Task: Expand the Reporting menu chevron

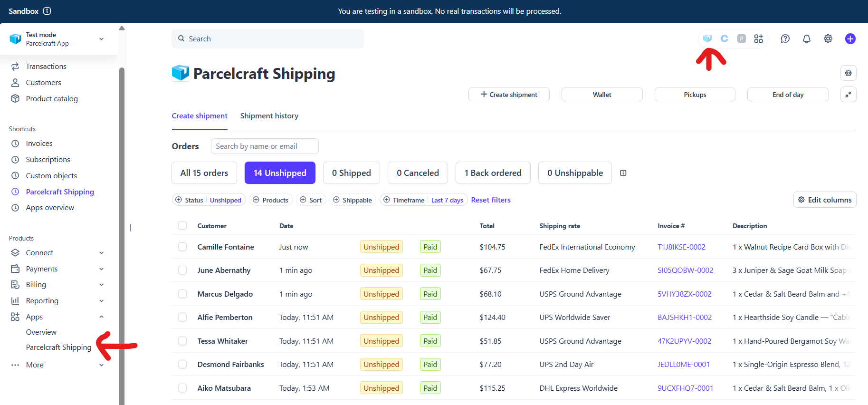Action: coord(101,301)
